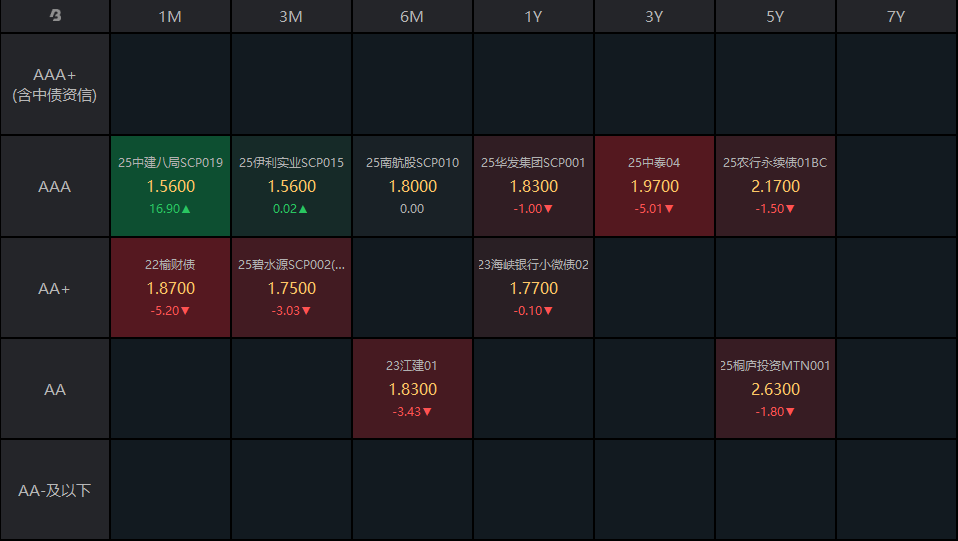Select the 7Y tenor column header
The height and width of the screenshot is (541, 958).
pos(896,17)
